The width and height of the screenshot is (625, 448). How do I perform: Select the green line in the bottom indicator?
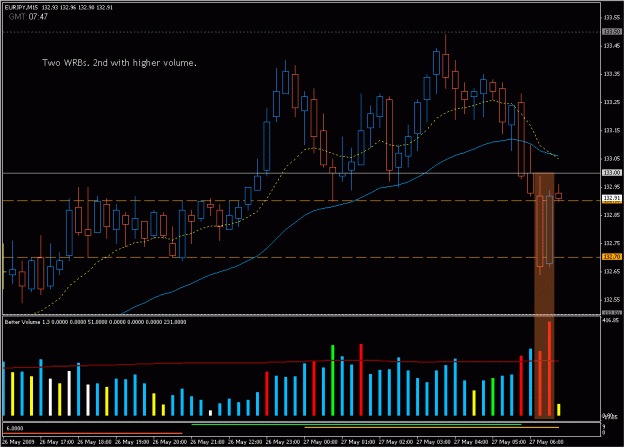click(x=356, y=425)
